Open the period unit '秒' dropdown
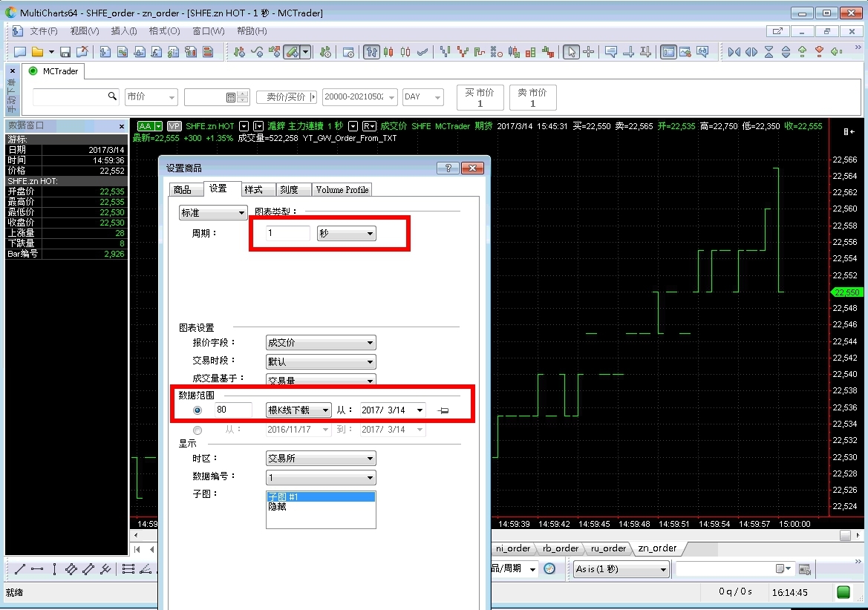This screenshot has height=610, width=868. [x=346, y=234]
